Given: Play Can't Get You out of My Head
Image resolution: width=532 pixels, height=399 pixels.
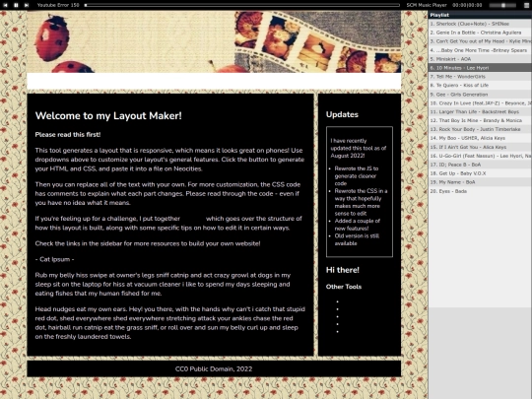Looking at the screenshot, I should pos(480,41).
